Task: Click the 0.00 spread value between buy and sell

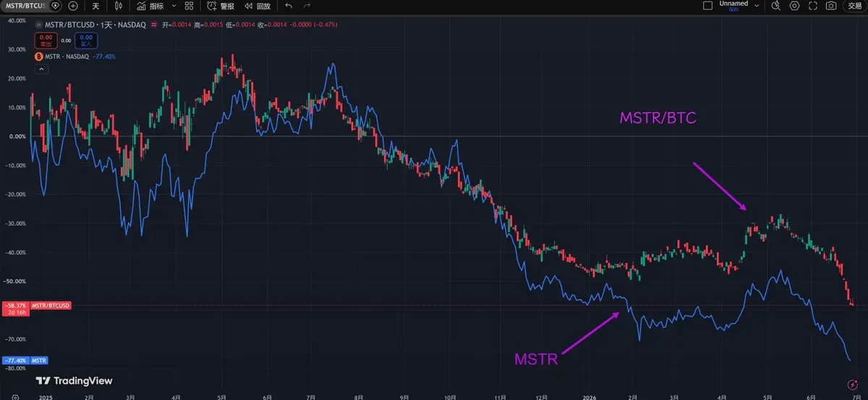Action: [x=66, y=40]
